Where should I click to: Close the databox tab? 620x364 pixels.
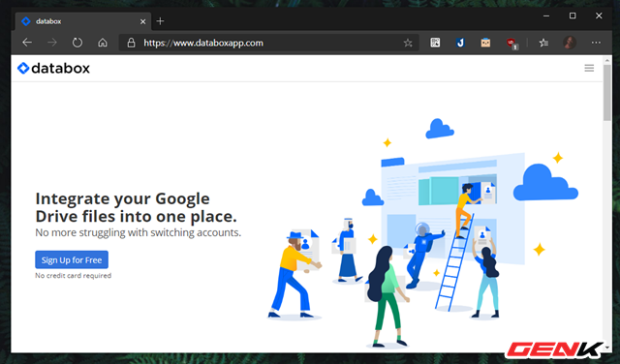click(143, 21)
